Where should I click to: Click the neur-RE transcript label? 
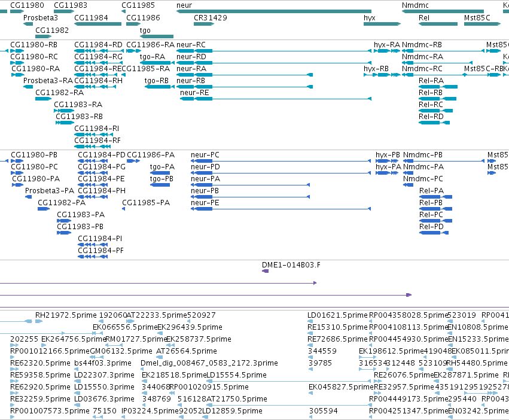(194, 93)
